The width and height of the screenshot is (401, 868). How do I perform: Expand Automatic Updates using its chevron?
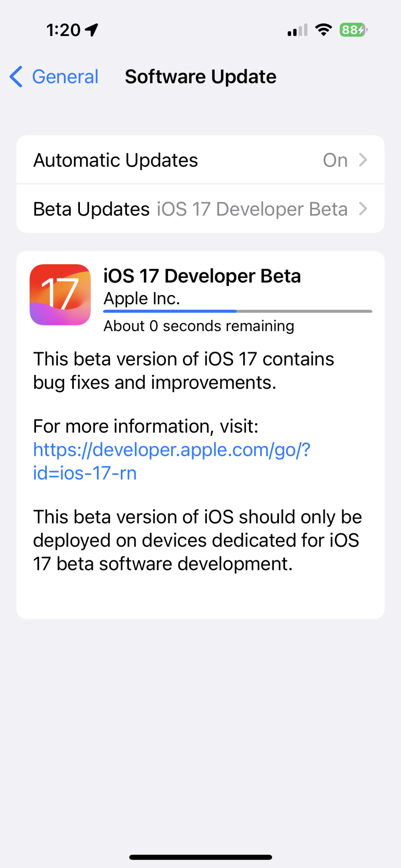(x=363, y=160)
